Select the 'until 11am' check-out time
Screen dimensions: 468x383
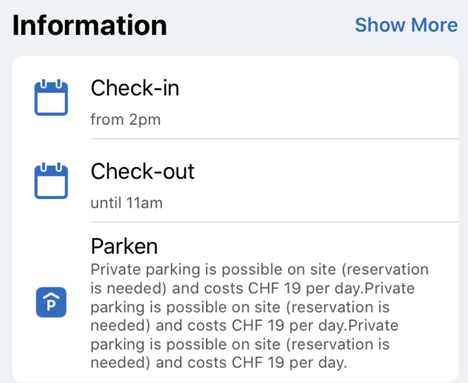tap(127, 203)
